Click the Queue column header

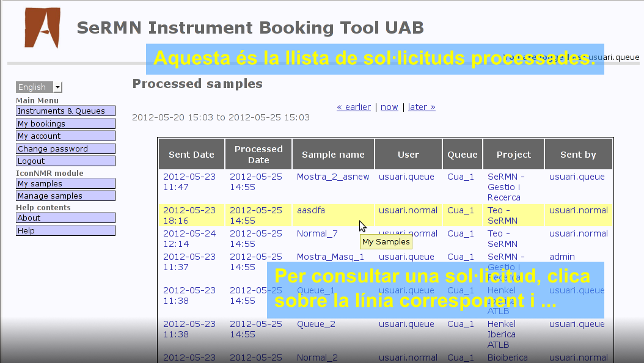[x=463, y=155]
